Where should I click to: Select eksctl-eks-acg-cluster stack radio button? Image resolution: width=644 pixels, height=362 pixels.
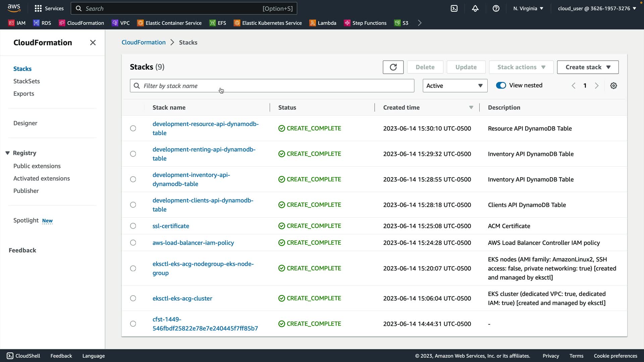coord(133,298)
